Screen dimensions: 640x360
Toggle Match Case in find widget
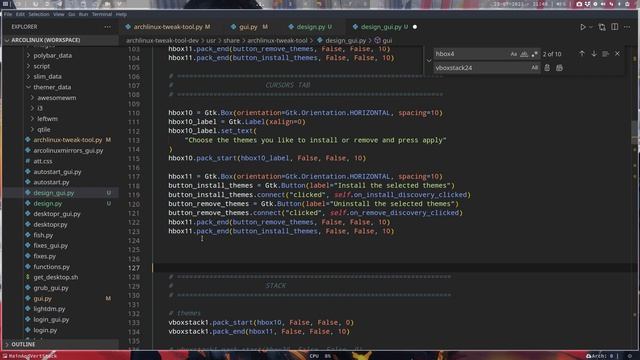pyautogui.click(x=513, y=54)
